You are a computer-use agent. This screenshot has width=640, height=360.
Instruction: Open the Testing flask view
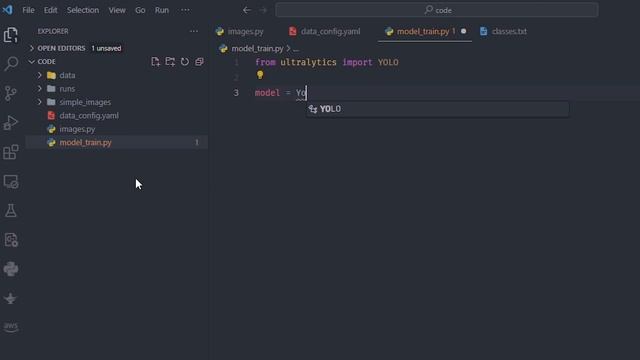click(x=11, y=211)
